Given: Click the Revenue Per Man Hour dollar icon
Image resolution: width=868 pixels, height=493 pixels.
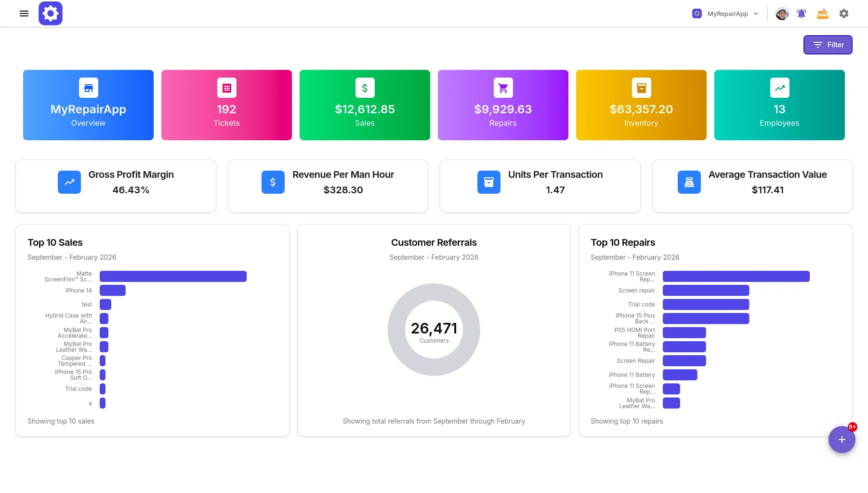Looking at the screenshot, I should pyautogui.click(x=273, y=182).
